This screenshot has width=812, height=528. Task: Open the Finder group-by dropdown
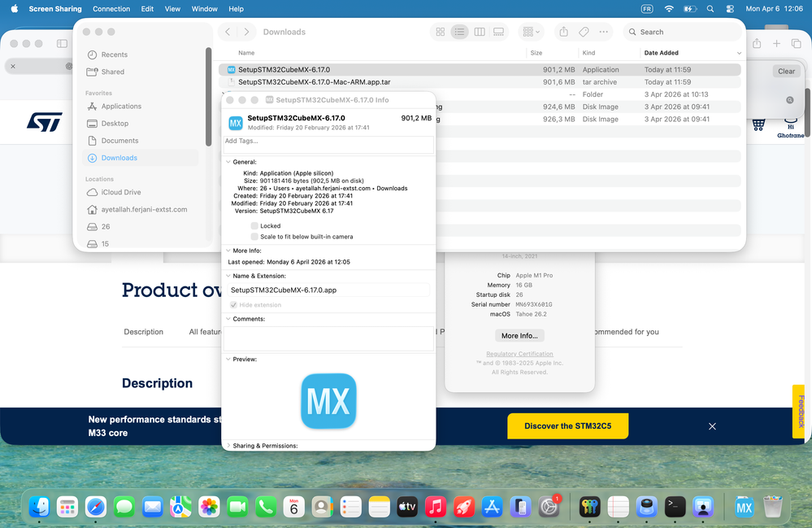(x=532, y=32)
